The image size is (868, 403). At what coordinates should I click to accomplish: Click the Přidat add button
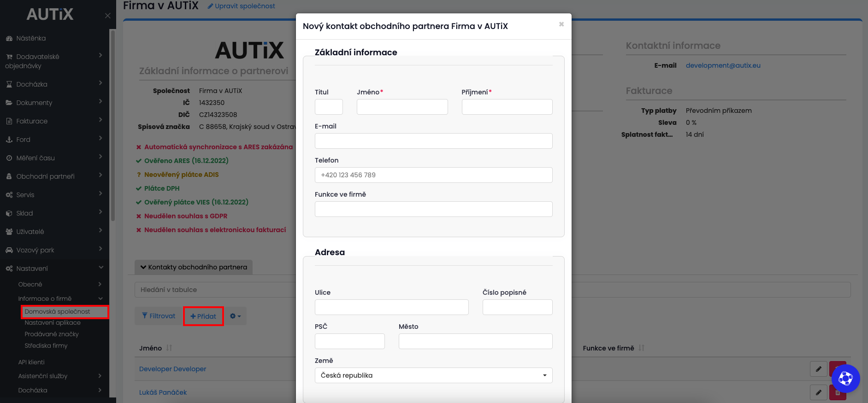pos(203,316)
